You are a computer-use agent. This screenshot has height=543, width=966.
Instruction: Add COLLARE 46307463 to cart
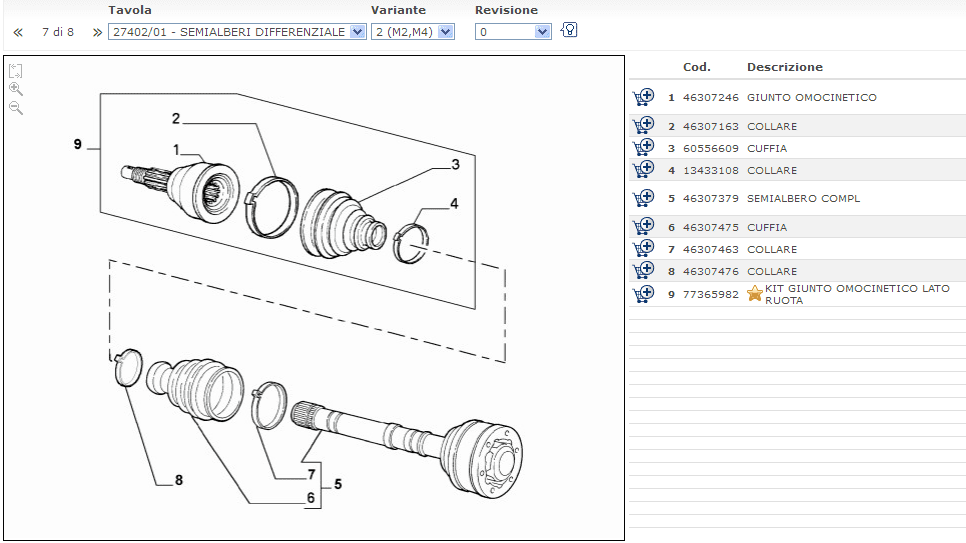click(643, 249)
